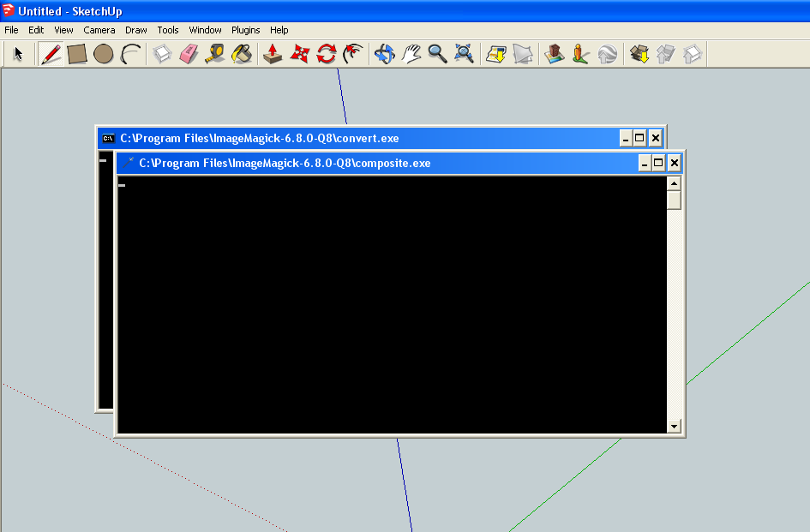Maximize the convert.exe console window
The height and width of the screenshot is (532, 810).
click(x=639, y=138)
